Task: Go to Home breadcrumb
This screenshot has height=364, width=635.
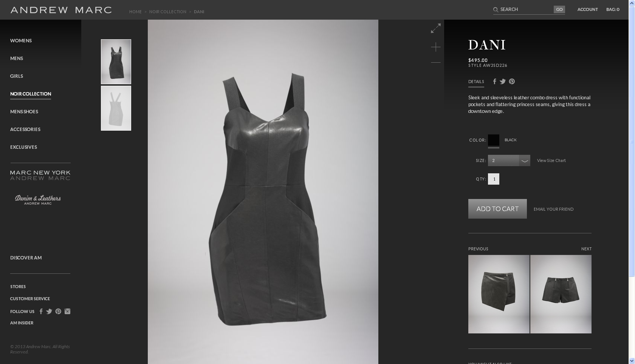Action: 135,12
